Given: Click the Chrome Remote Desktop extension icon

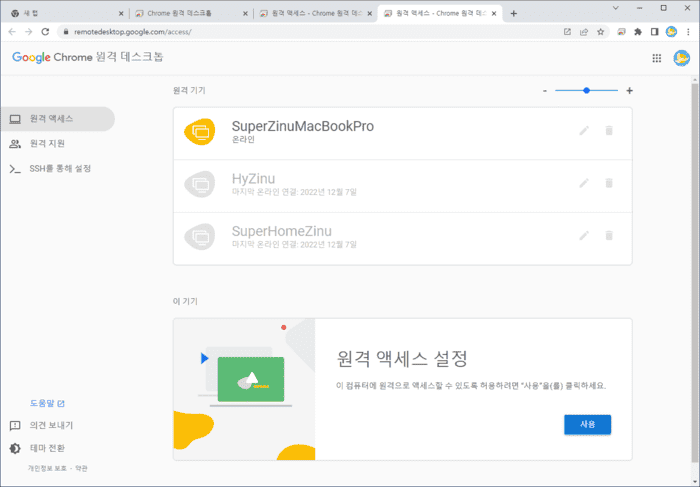Looking at the screenshot, I should pos(621,32).
